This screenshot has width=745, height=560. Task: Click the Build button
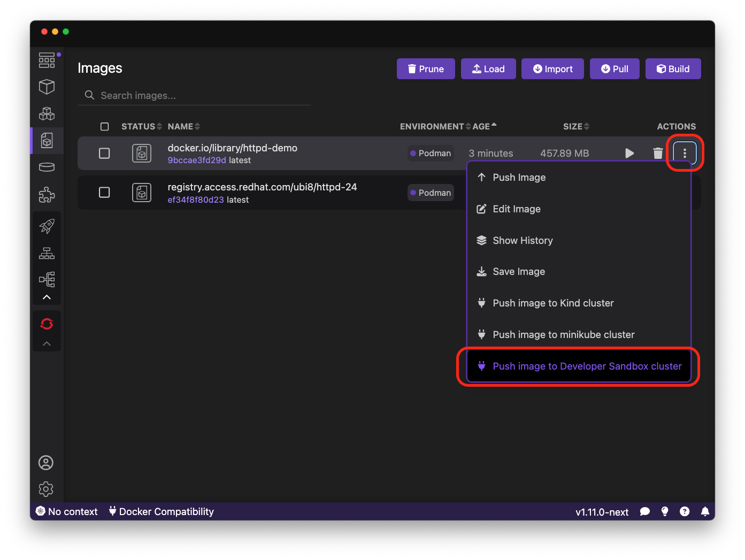tap(673, 69)
